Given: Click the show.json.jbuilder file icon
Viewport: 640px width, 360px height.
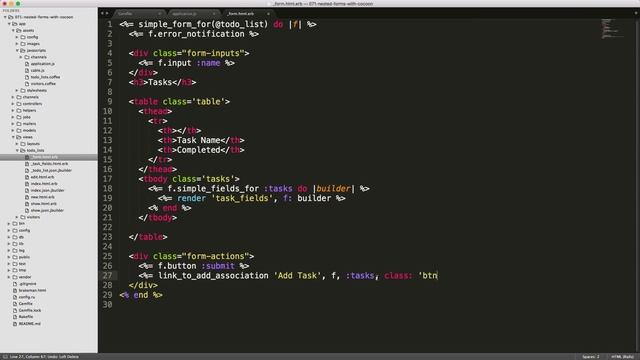Looking at the screenshot, I should [27, 211].
